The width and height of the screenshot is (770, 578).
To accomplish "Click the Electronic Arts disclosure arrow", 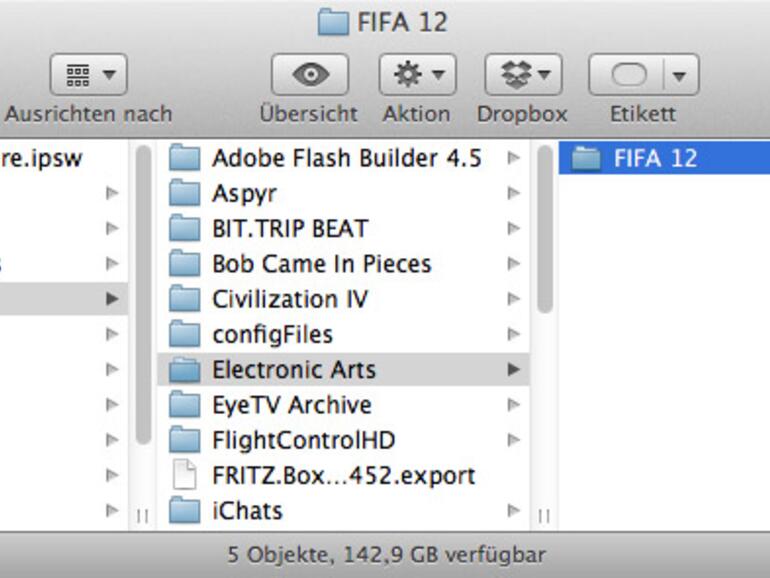I will [x=513, y=370].
